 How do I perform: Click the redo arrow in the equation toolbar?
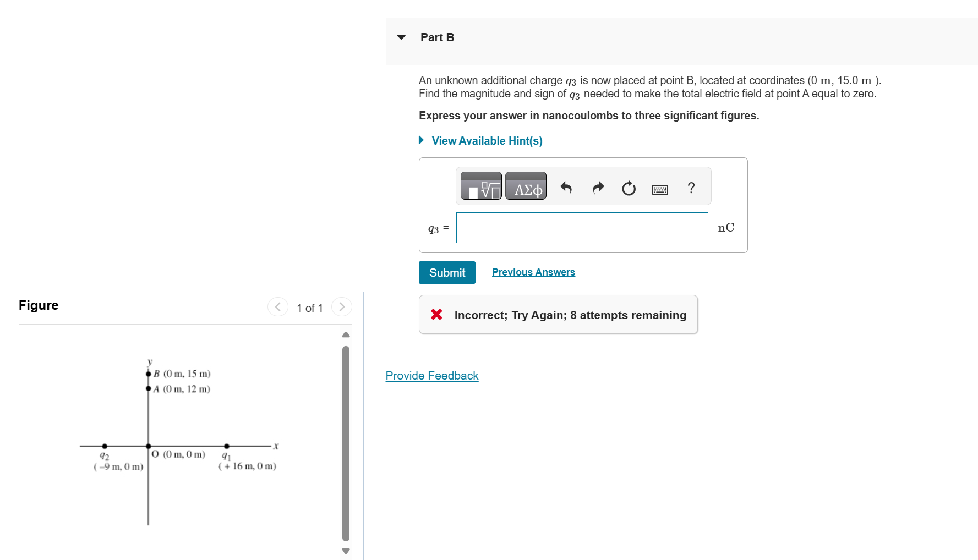click(598, 188)
